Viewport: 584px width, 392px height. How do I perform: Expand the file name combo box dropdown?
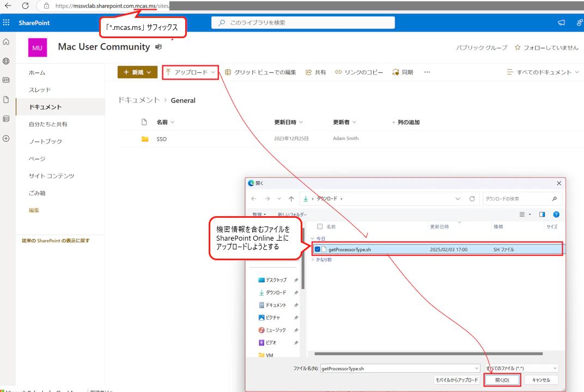point(476,368)
